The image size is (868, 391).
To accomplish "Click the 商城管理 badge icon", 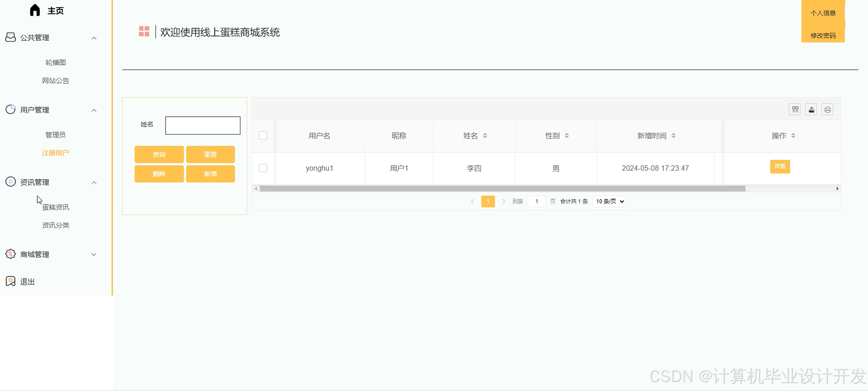I will (x=11, y=254).
